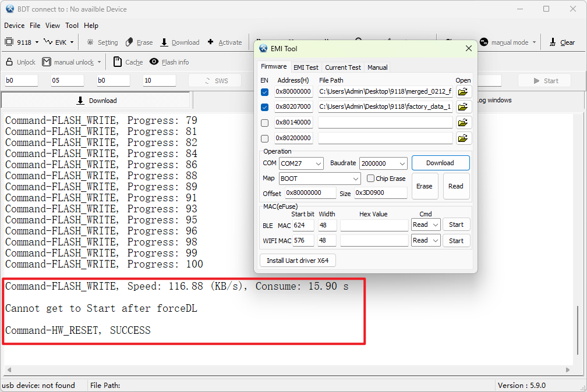Select the Erase tool in toolbar
587x392 pixels.
129,42
